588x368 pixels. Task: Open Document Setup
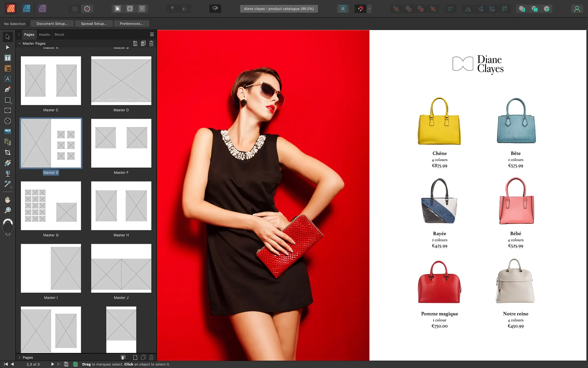pyautogui.click(x=52, y=24)
